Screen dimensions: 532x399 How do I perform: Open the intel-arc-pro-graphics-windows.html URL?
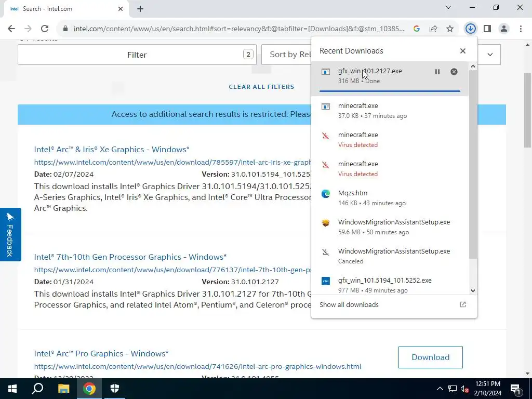197,366
